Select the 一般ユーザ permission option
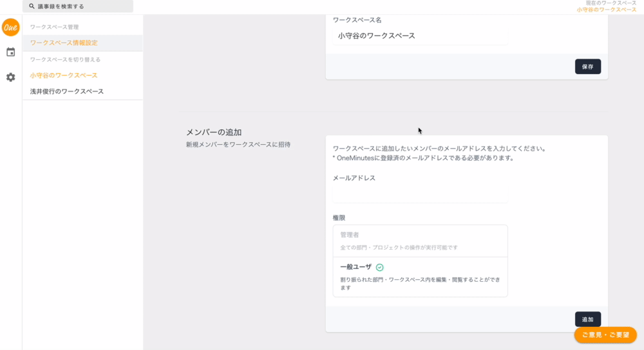The height and width of the screenshot is (350, 644). [420, 277]
